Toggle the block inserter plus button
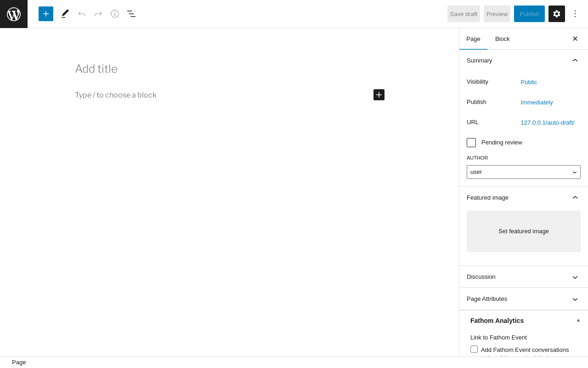The image size is (588, 368). (x=46, y=14)
